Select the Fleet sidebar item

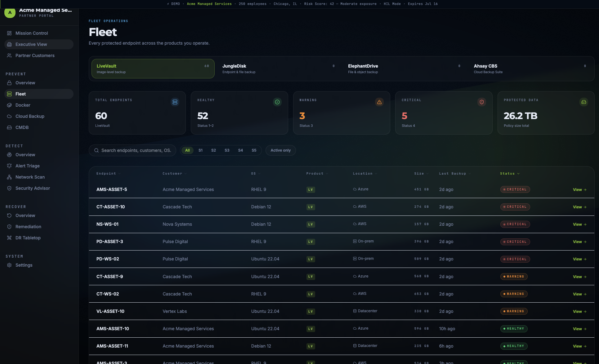pyautogui.click(x=39, y=94)
